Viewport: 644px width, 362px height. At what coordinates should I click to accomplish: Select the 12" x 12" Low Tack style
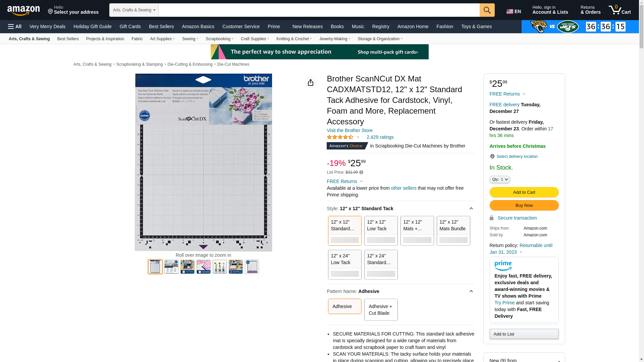point(381,231)
